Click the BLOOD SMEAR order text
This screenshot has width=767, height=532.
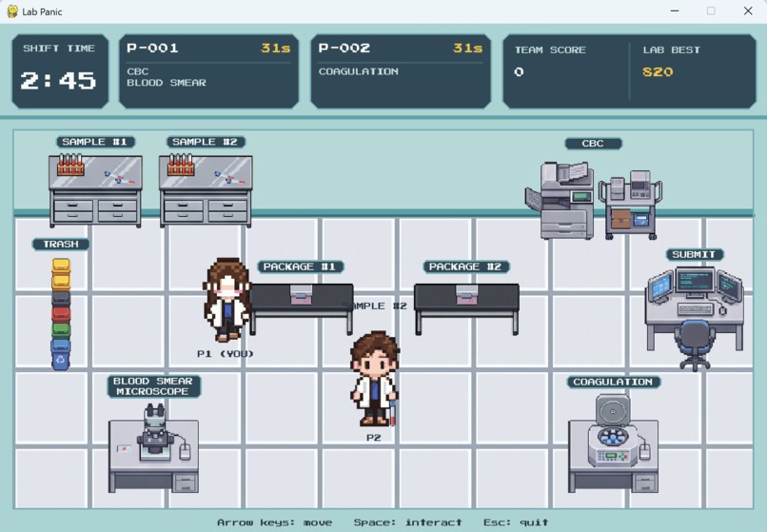[x=167, y=83]
